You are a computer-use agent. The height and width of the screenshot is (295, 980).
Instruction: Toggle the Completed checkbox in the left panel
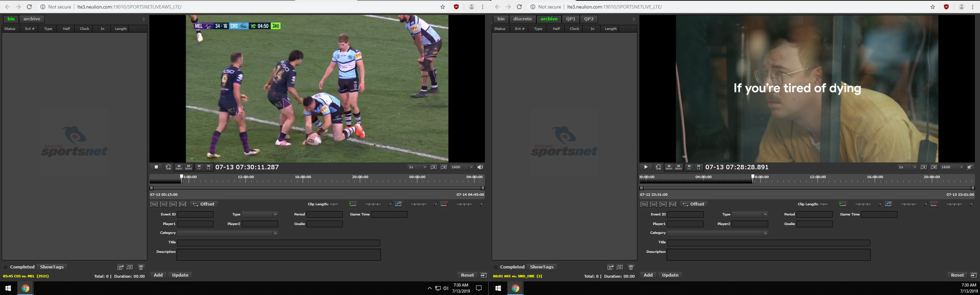point(5,267)
